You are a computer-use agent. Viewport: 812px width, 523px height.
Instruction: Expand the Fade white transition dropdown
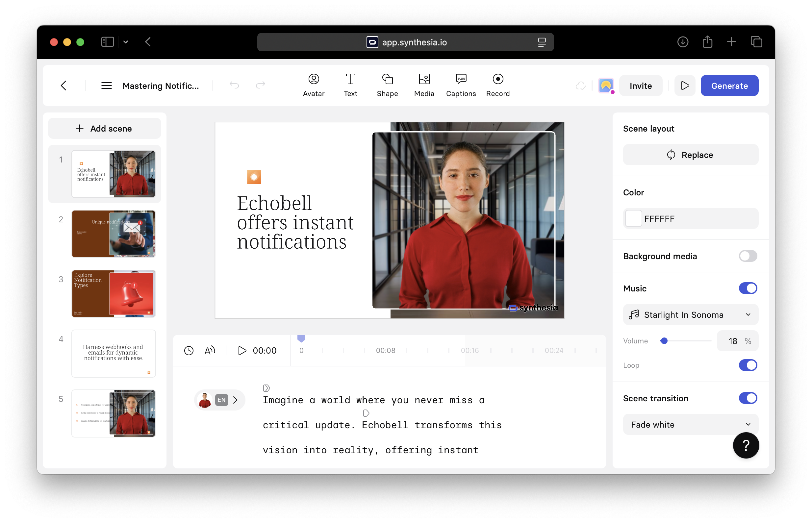coord(690,425)
